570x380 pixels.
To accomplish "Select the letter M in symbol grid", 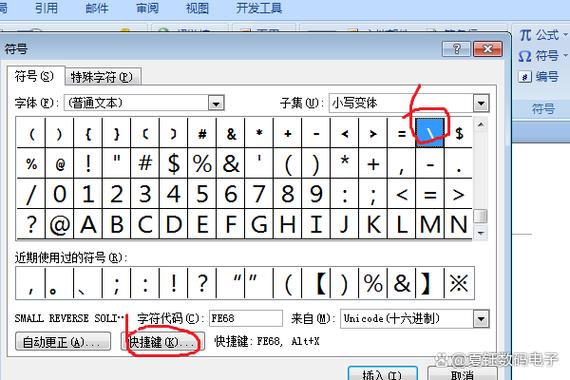I will pyautogui.click(x=430, y=224).
